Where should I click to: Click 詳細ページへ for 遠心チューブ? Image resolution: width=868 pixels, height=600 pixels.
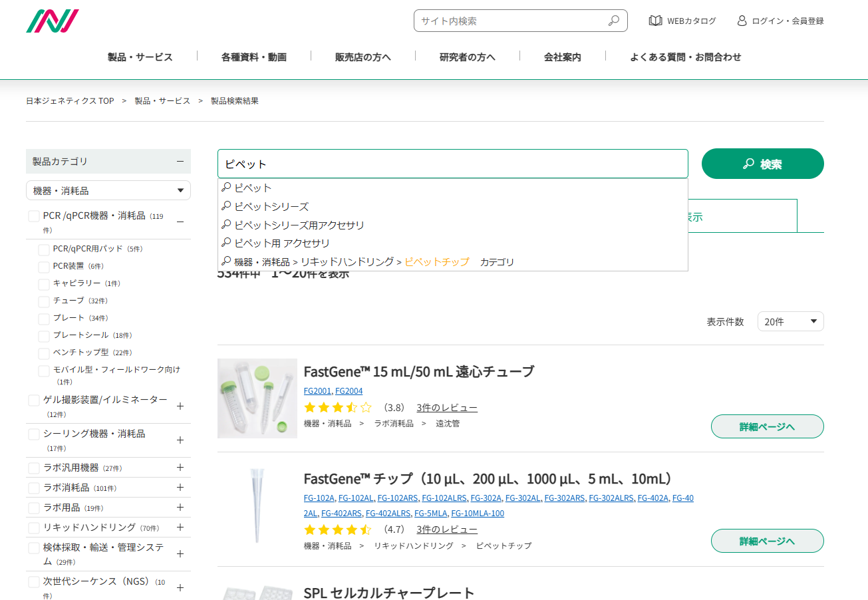point(768,426)
